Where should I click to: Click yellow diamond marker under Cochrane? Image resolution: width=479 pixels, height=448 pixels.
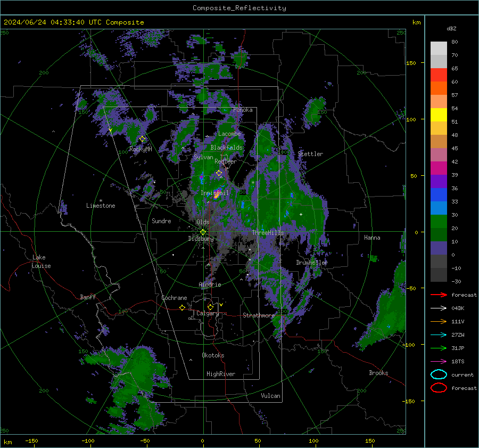(182, 307)
